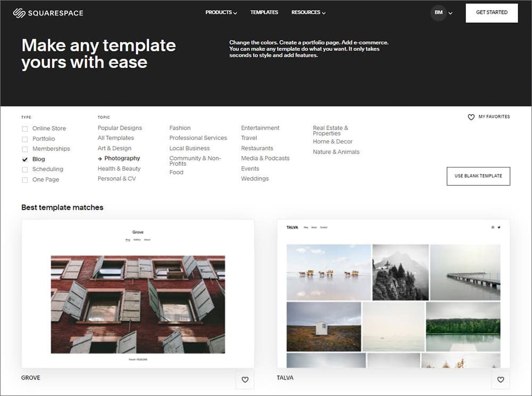Select Events topic

[250, 168]
